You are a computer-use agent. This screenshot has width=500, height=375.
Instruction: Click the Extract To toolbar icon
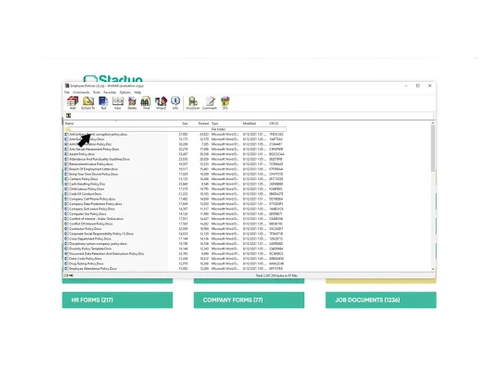pos(88,103)
